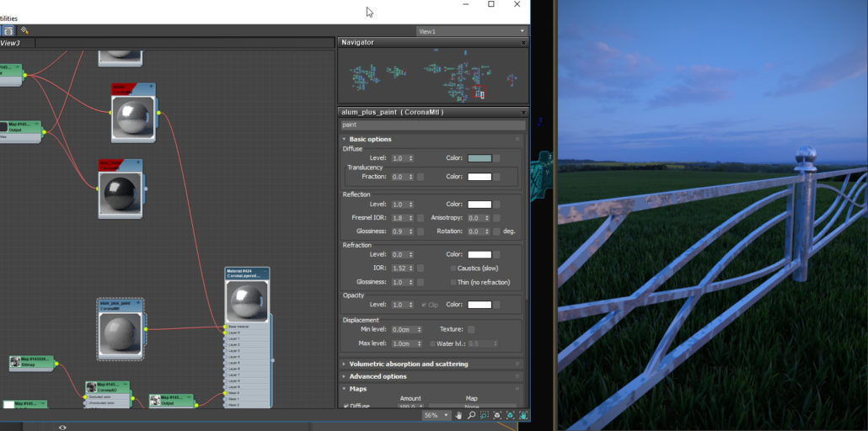This screenshot has width=868, height=431.
Task: Enable Thin (no refraction) checkbox
Action: (x=453, y=282)
